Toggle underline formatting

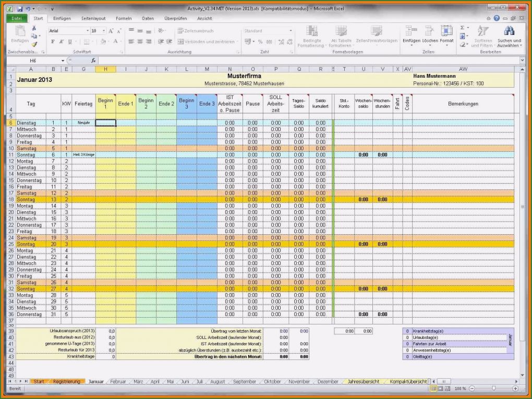pos(70,41)
